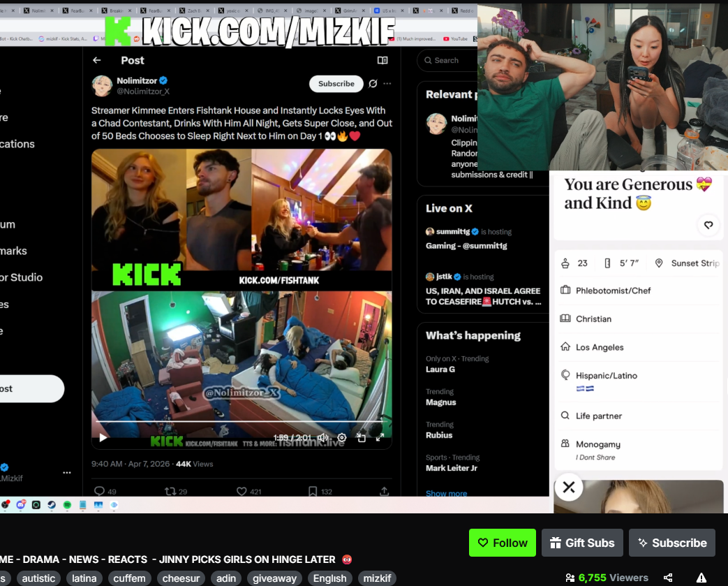Image resolution: width=728 pixels, height=586 pixels.
Task: Open Spotify in the taskbar
Action: point(67,505)
